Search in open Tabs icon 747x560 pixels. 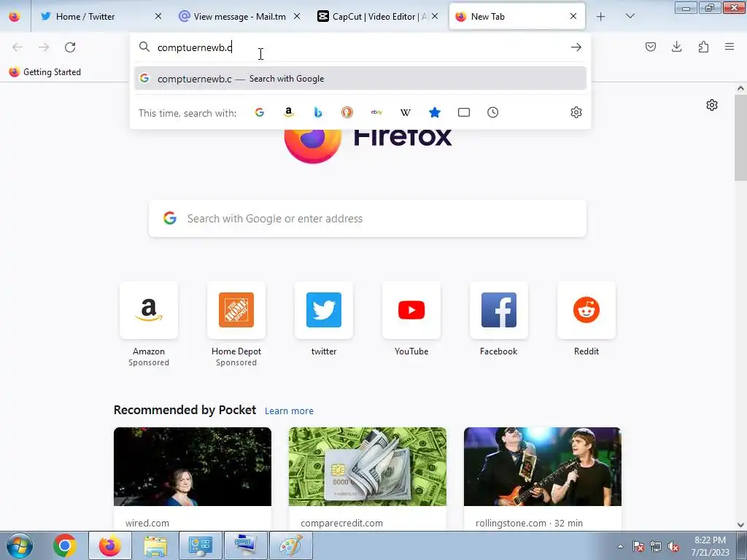(x=463, y=112)
